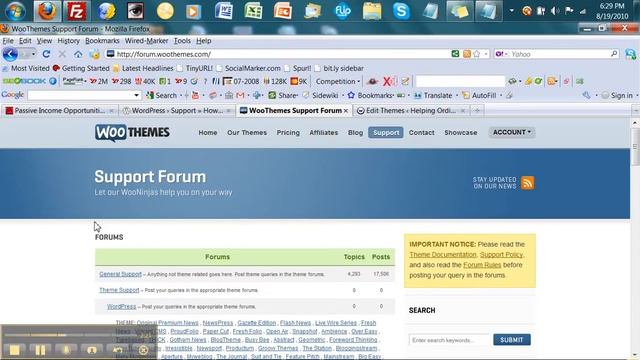Screen dimensions: 640x360
Task: Open the YouTube icon in Google Toolbar
Action: click(196, 95)
